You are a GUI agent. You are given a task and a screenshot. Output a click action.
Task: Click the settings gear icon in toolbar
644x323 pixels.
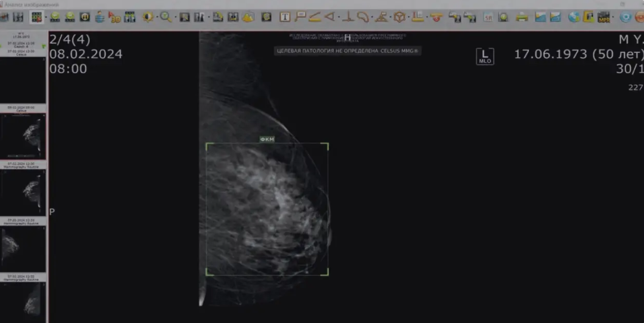pos(625,17)
